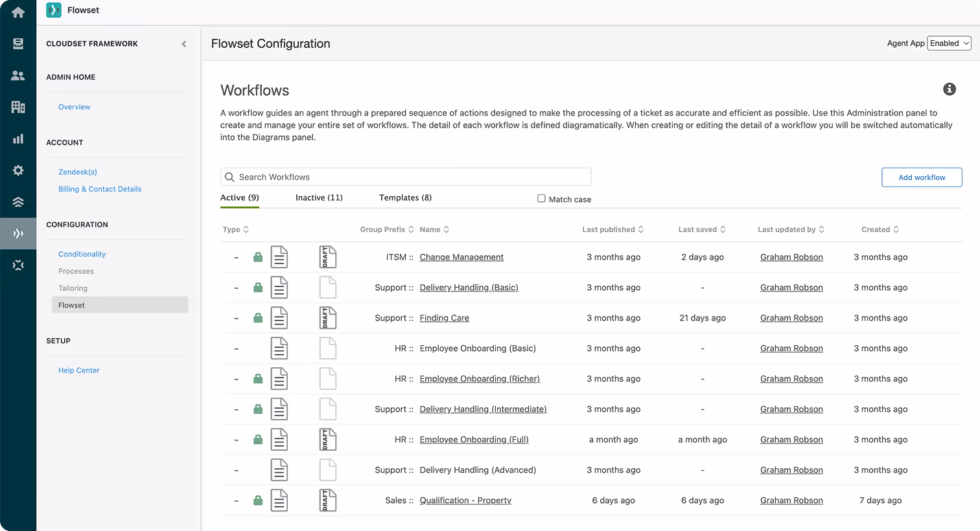Image resolution: width=980 pixels, height=531 pixels.
Task: Click the stacked chevrons sidebar icon
Action: (17, 201)
